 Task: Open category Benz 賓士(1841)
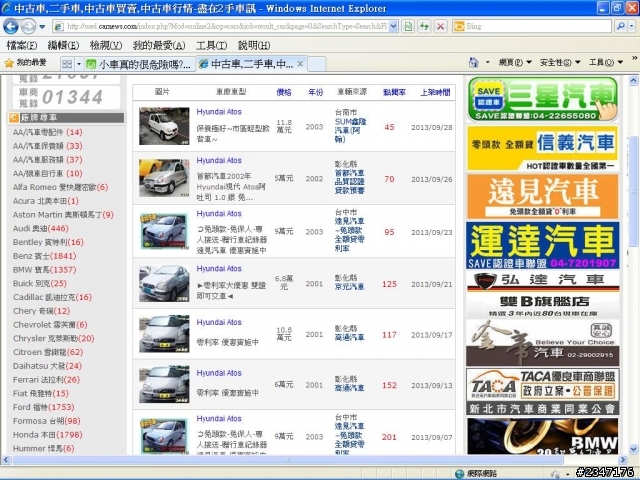click(44, 256)
